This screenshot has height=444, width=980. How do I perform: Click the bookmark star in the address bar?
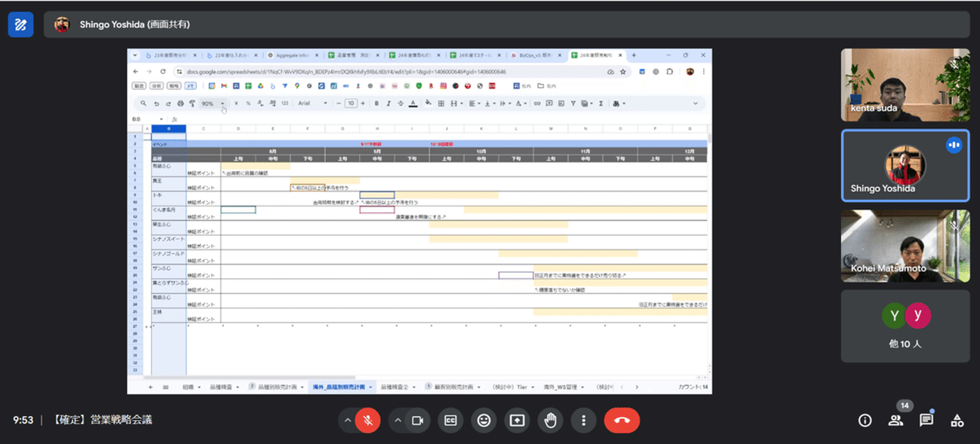[623, 71]
